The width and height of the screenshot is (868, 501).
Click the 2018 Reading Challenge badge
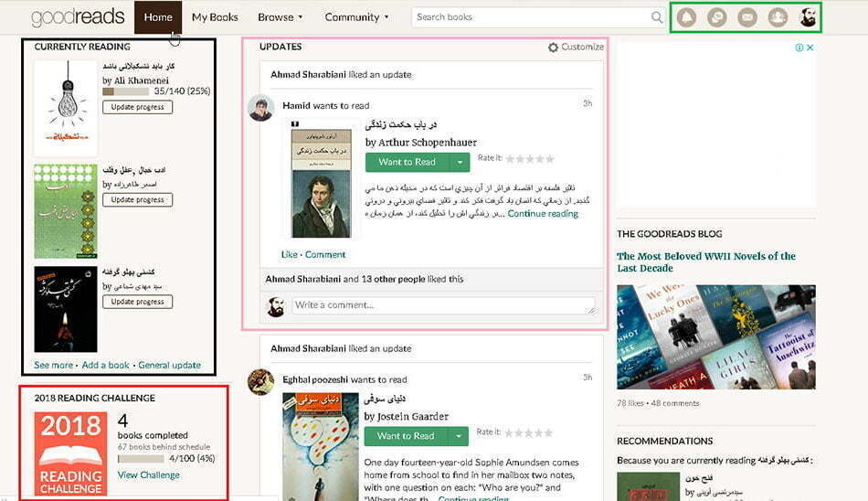71,453
